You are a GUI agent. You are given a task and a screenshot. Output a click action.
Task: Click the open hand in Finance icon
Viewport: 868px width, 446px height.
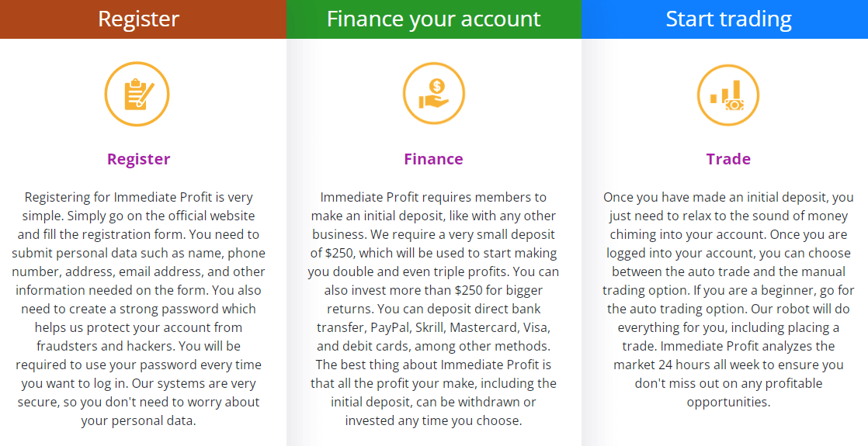coord(432,102)
